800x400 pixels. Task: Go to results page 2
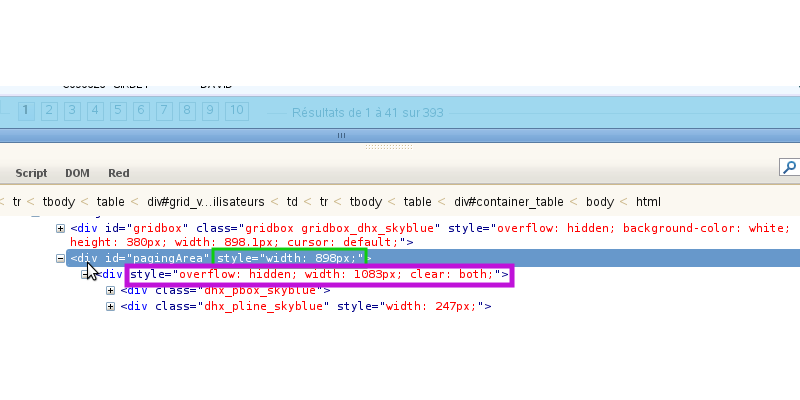point(49,111)
